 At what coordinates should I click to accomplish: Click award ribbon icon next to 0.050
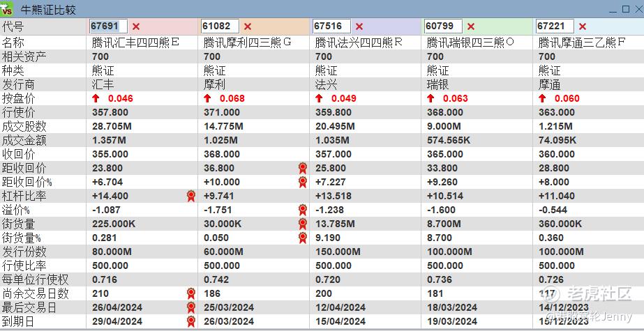pyautogui.click(x=303, y=238)
